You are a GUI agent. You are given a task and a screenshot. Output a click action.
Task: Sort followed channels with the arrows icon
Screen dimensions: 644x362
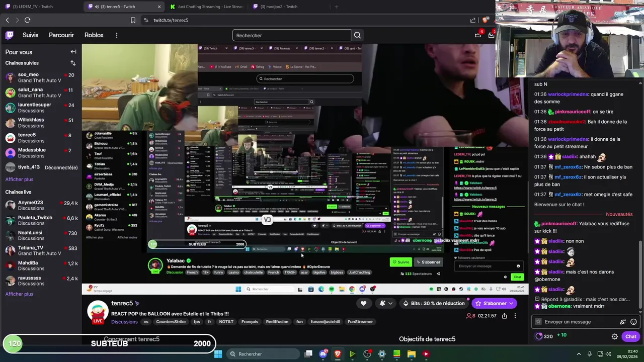(x=73, y=63)
